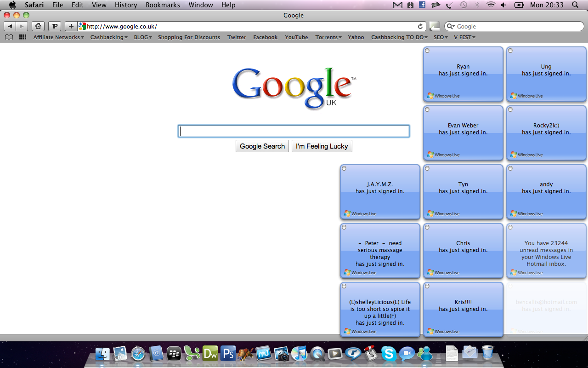Open the Safari menu

[x=34, y=5]
